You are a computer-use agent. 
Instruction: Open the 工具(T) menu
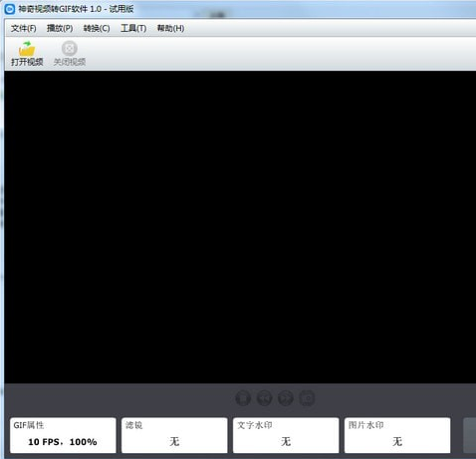point(133,28)
